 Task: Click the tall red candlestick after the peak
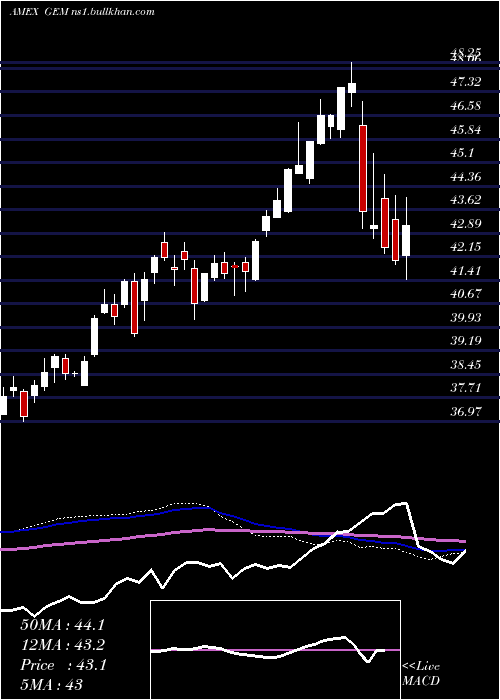click(363, 169)
